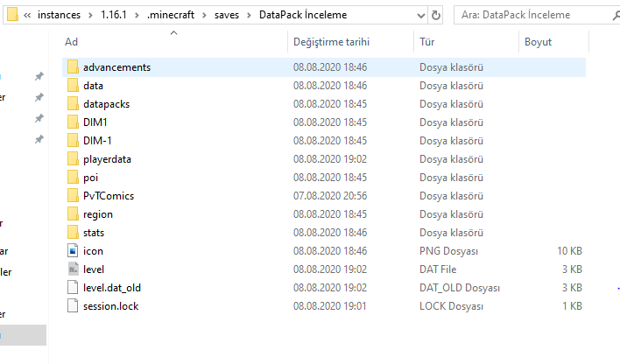620x364 pixels.
Task: Click the playerdata folder icon
Action: coord(73,159)
